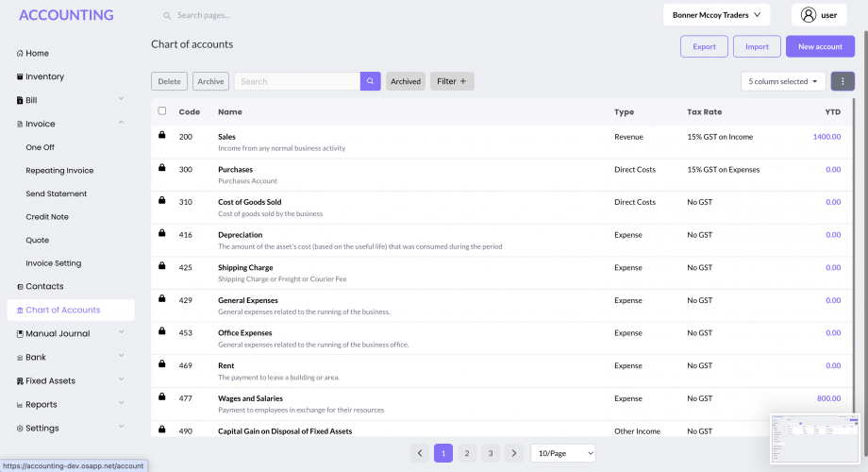The height and width of the screenshot is (472, 868).
Task: Click the ACCOUNTING logo
Action: point(66,15)
